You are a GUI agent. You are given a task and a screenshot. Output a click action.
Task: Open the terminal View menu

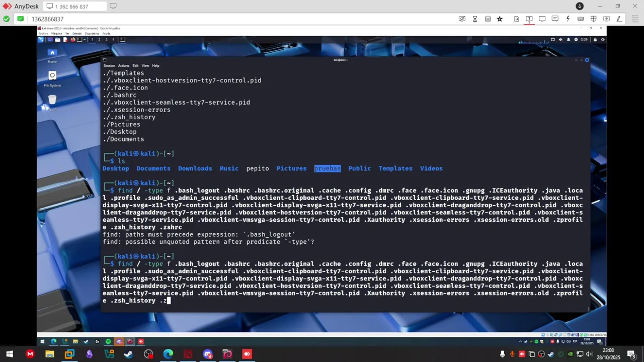(145, 66)
